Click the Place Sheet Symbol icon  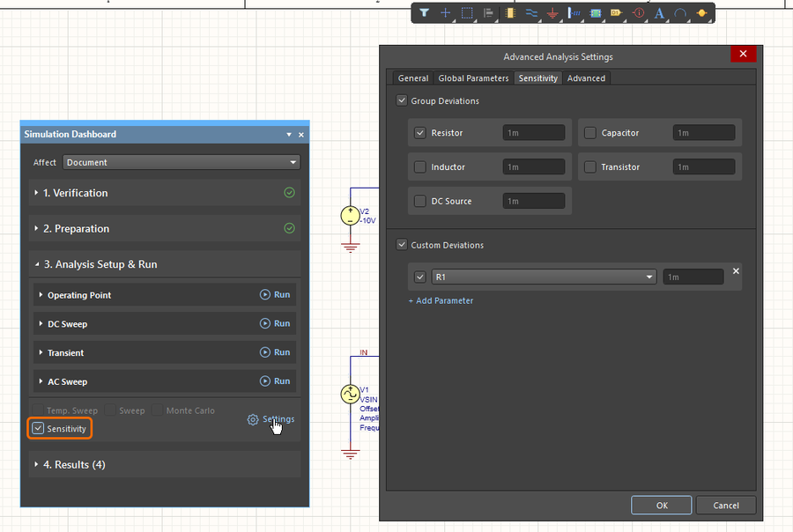596,13
